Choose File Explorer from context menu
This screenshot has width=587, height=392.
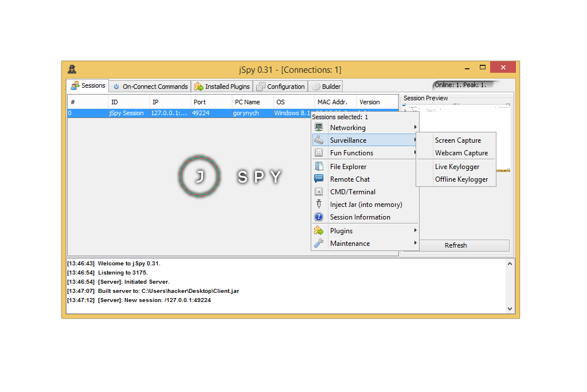pos(365,166)
